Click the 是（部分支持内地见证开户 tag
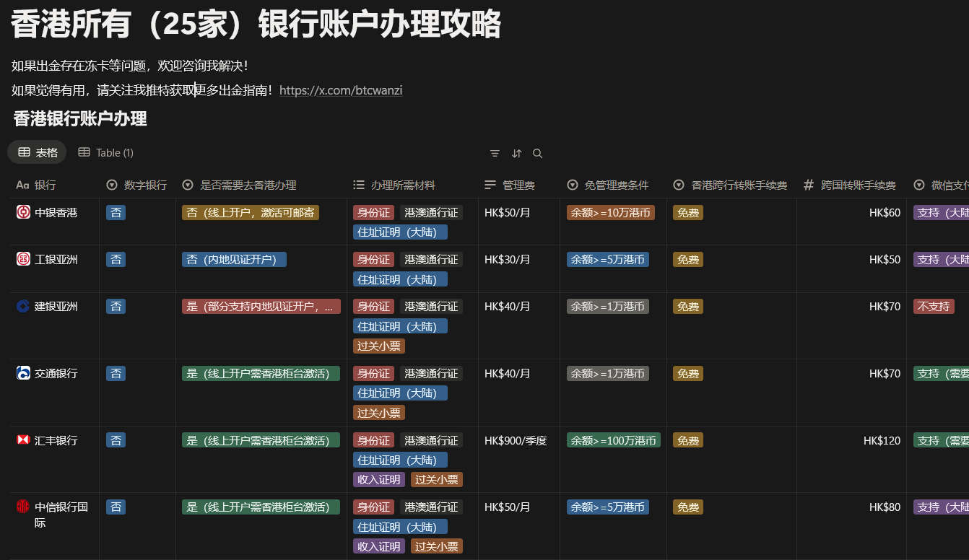 [261, 306]
